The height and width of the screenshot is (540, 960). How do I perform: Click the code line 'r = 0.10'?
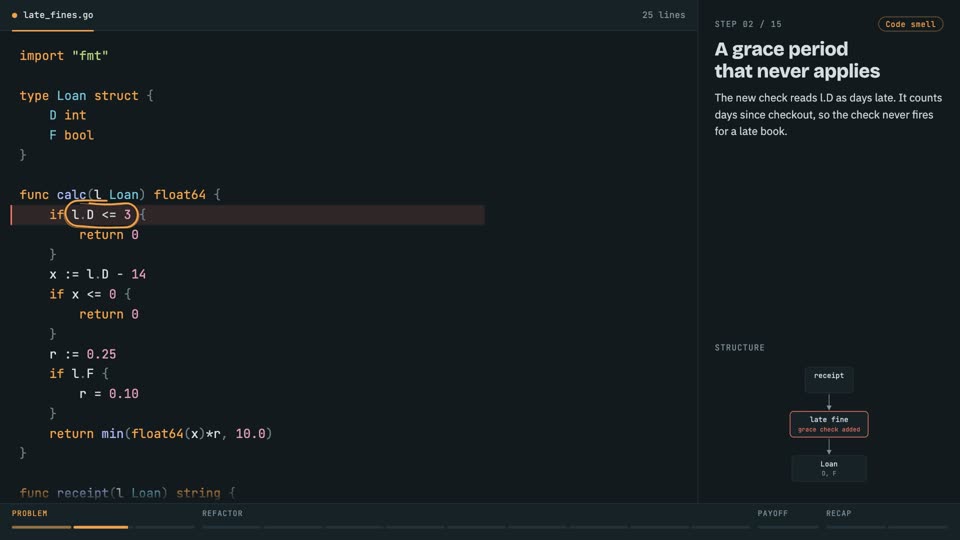pos(108,394)
